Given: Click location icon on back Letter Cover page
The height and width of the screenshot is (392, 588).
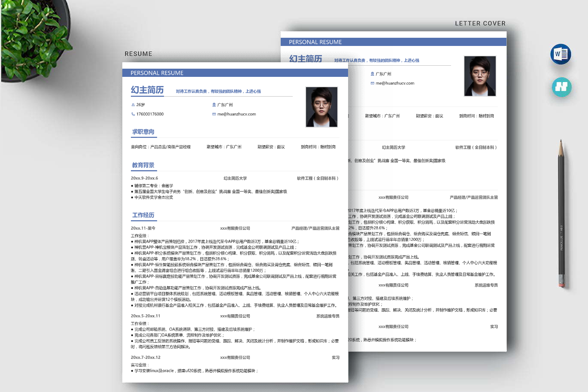Looking at the screenshot, I should coord(373,74).
